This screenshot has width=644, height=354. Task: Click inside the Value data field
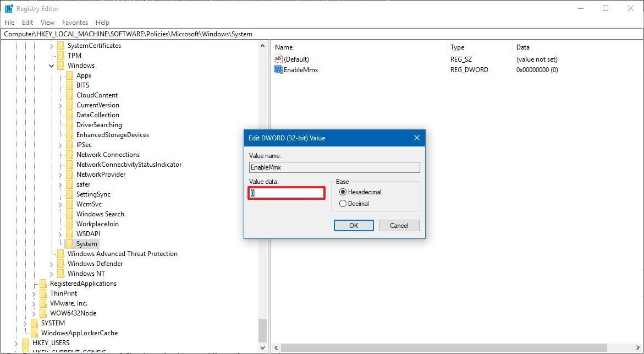click(286, 193)
